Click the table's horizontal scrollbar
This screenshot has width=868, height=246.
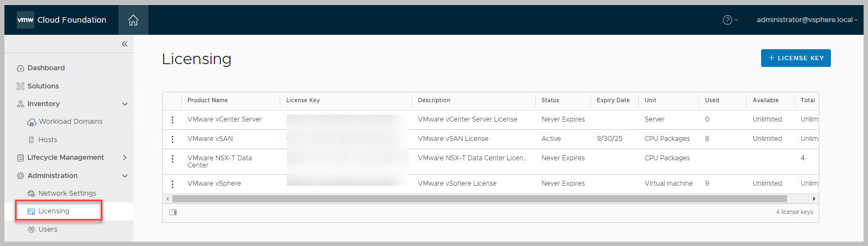point(479,198)
